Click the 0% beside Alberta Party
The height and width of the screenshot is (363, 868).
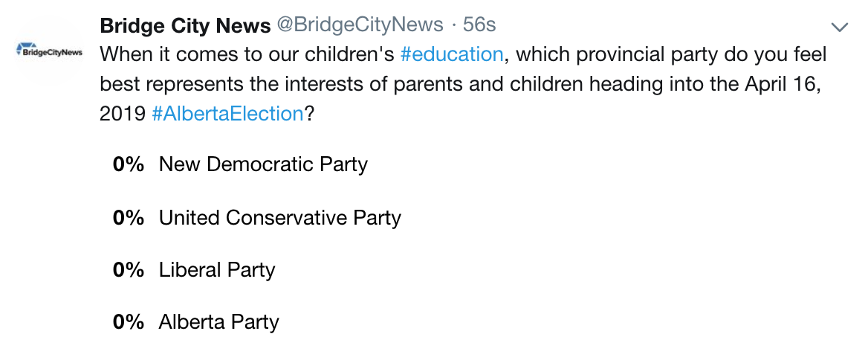(x=129, y=322)
